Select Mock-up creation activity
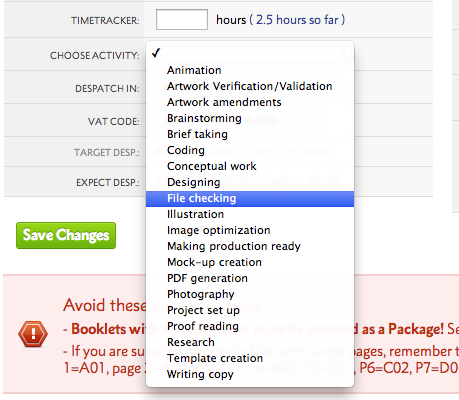Viewport: 459px width, 400px height. (x=250, y=262)
